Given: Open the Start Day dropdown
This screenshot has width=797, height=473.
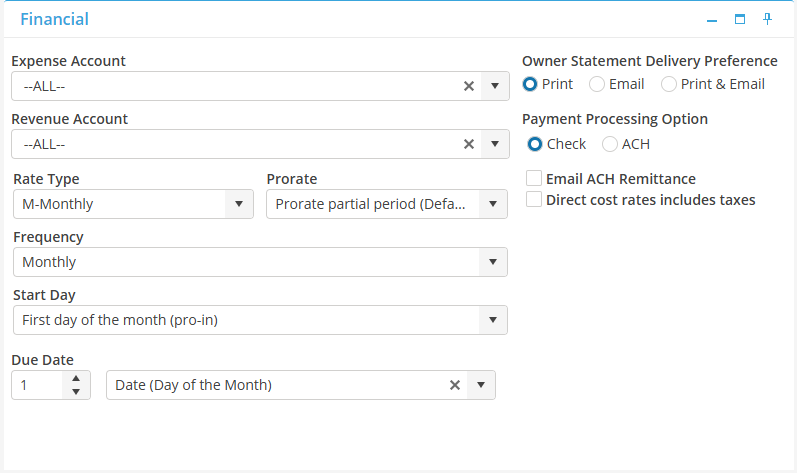Looking at the screenshot, I should tap(493, 320).
